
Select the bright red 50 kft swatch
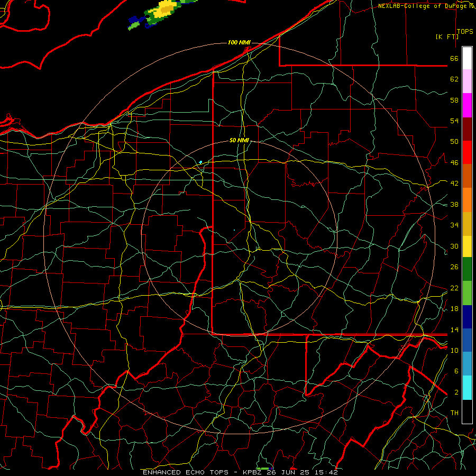click(467, 152)
